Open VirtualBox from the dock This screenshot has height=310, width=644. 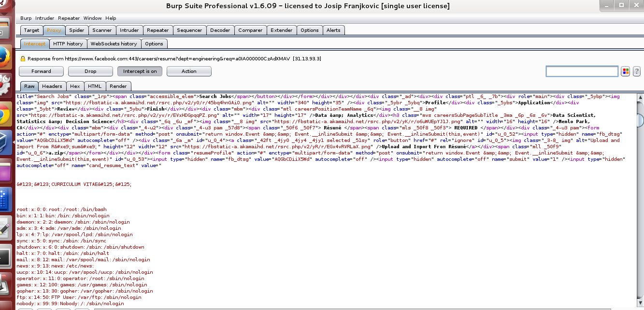tap(5, 142)
